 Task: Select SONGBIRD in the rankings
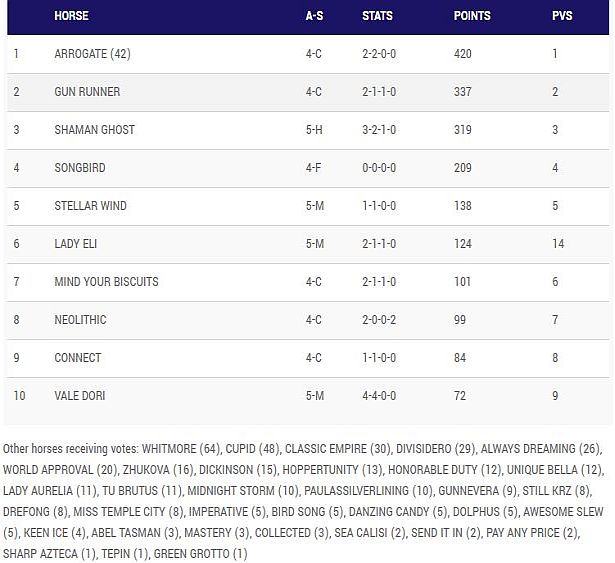point(79,168)
